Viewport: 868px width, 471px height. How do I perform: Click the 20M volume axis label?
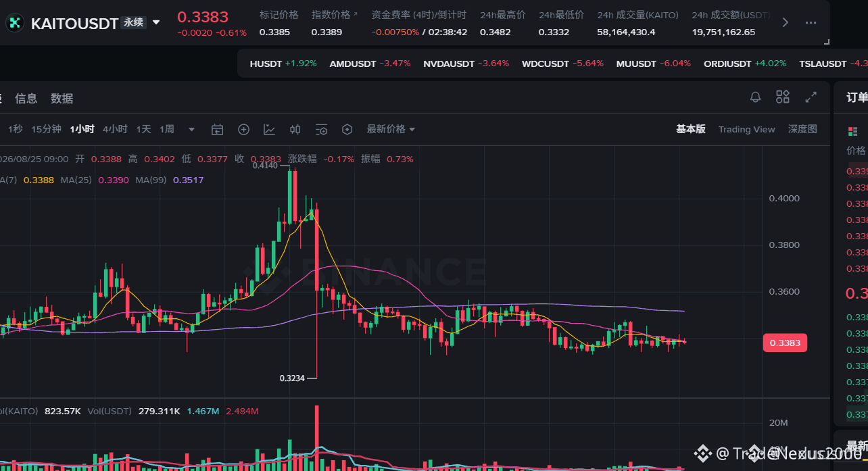(778, 422)
